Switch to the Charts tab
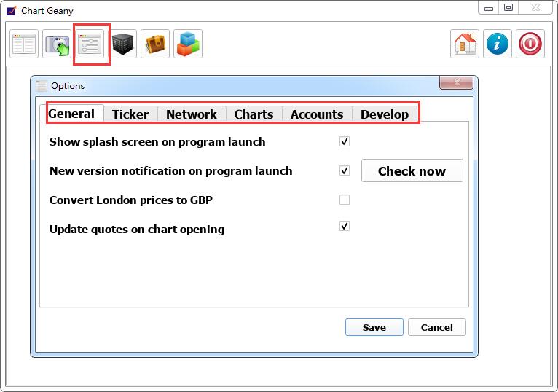Image resolution: width=558 pixels, height=392 pixels. 254,114
